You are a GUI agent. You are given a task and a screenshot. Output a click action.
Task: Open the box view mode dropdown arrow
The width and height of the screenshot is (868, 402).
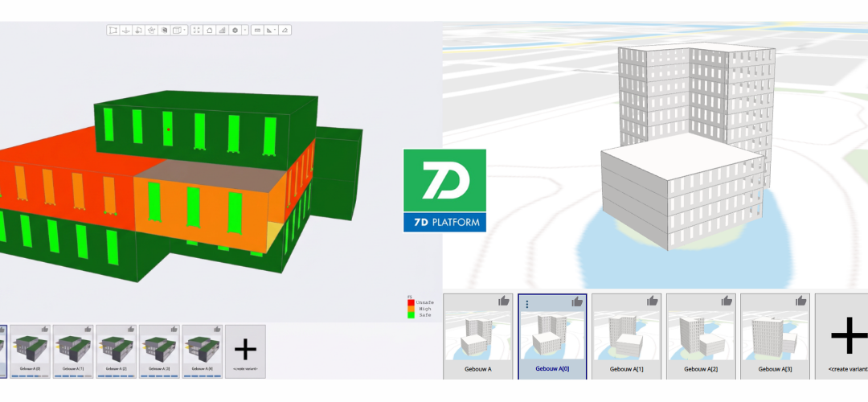pos(184,30)
